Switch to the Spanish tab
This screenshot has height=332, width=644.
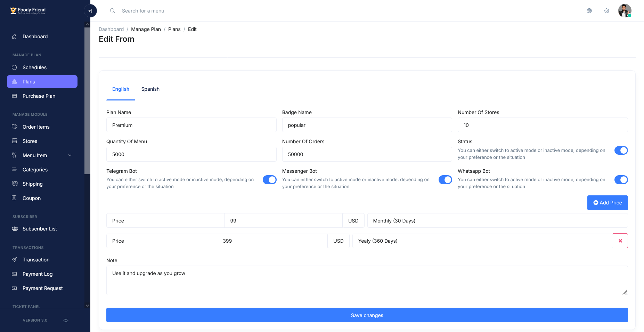coord(150,89)
